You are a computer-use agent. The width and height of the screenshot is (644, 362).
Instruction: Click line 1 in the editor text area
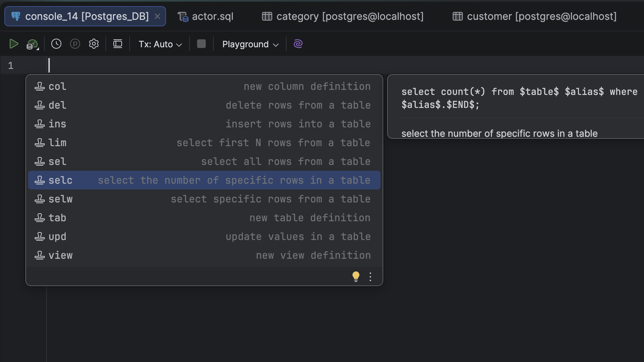point(346,65)
